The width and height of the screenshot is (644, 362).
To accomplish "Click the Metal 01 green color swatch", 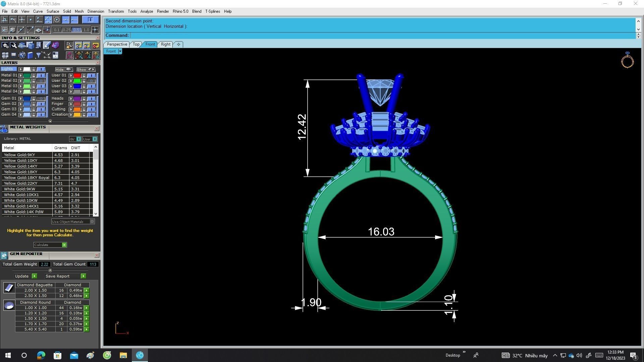I will pyautogui.click(x=27, y=75).
